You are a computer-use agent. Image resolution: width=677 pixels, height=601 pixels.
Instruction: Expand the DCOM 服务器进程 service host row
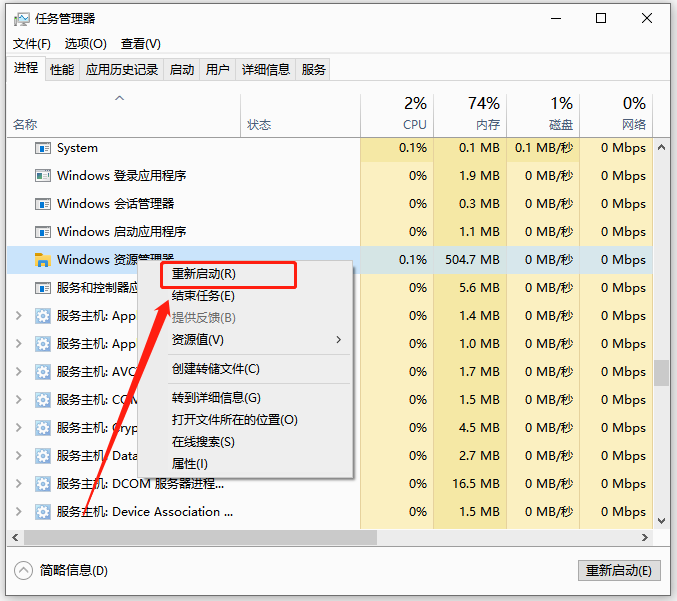(x=18, y=484)
